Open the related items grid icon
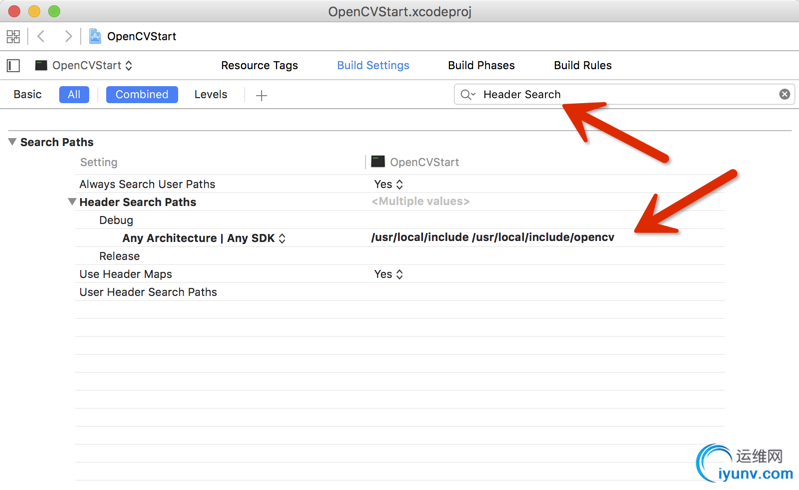 pos(13,36)
